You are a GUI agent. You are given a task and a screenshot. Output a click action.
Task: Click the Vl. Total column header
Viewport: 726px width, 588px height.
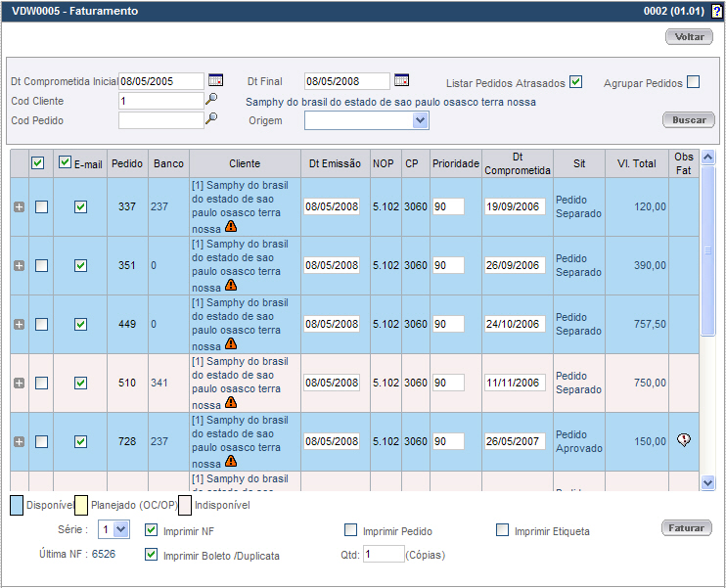coord(637,163)
